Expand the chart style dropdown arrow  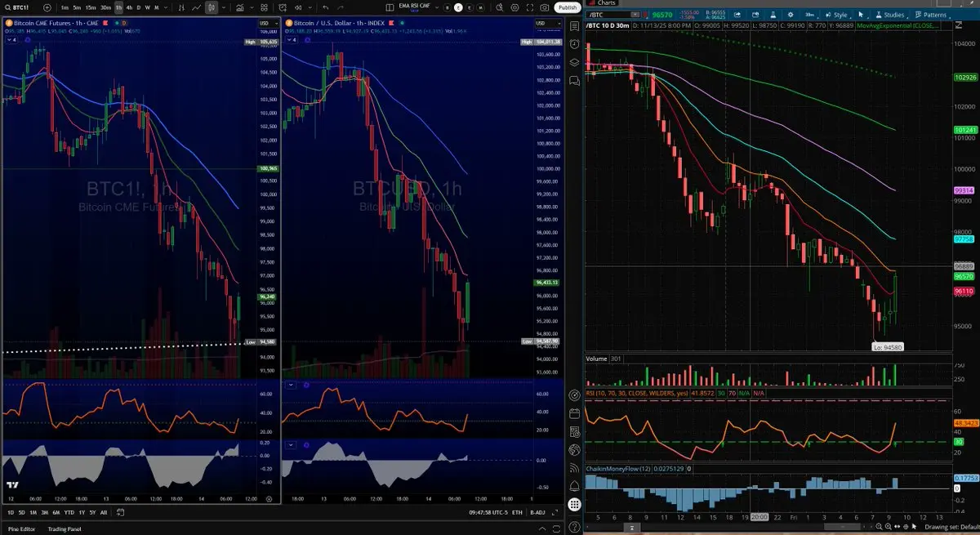[x=224, y=7]
